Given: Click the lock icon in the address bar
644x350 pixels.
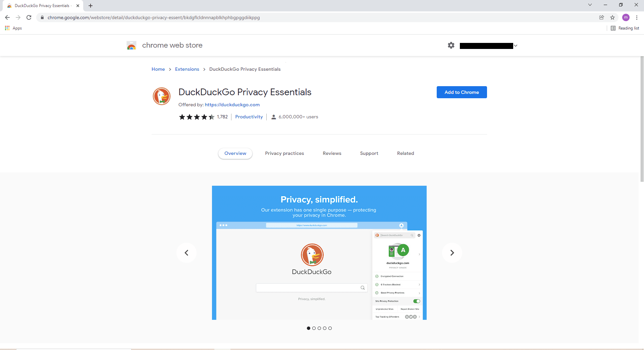Looking at the screenshot, I should (x=42, y=17).
